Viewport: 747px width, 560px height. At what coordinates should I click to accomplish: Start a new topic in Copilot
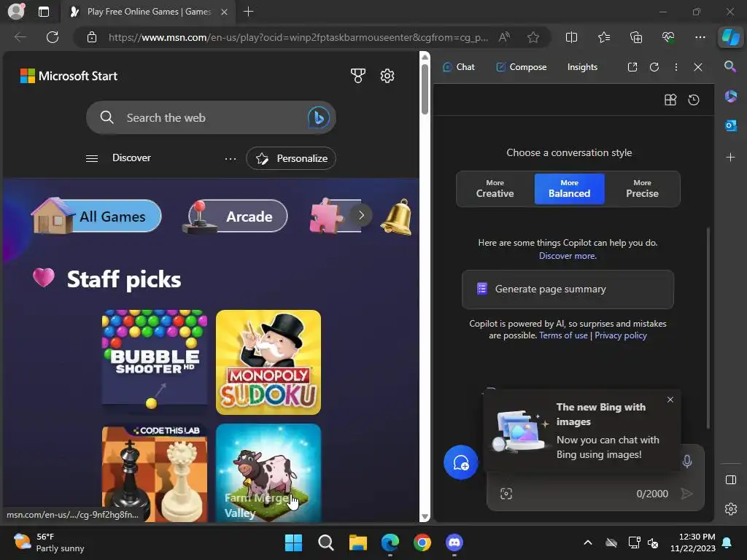[x=461, y=462]
